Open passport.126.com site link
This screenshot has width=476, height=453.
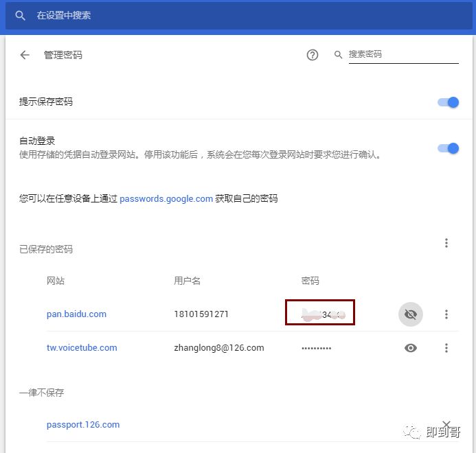pyautogui.click(x=83, y=424)
